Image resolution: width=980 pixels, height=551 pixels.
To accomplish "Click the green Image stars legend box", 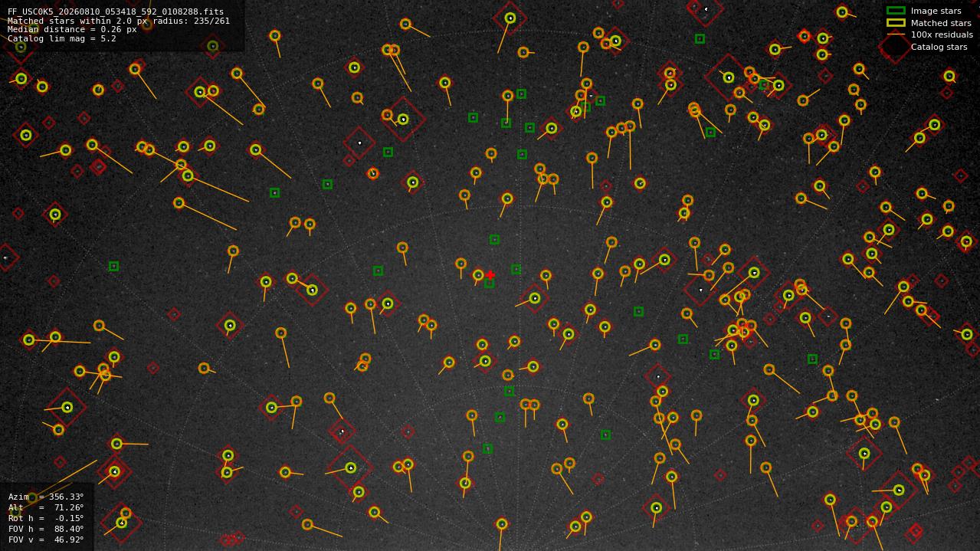I will pyautogui.click(x=896, y=11).
